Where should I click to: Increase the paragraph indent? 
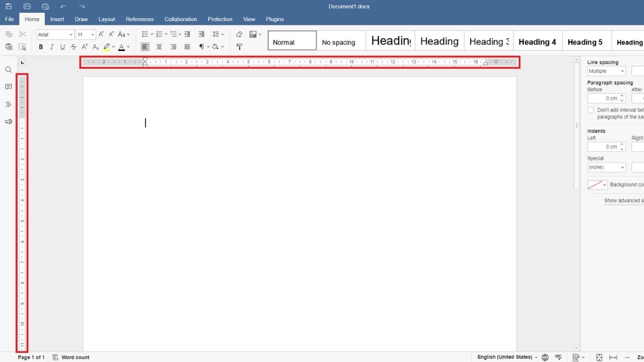pos(201,34)
